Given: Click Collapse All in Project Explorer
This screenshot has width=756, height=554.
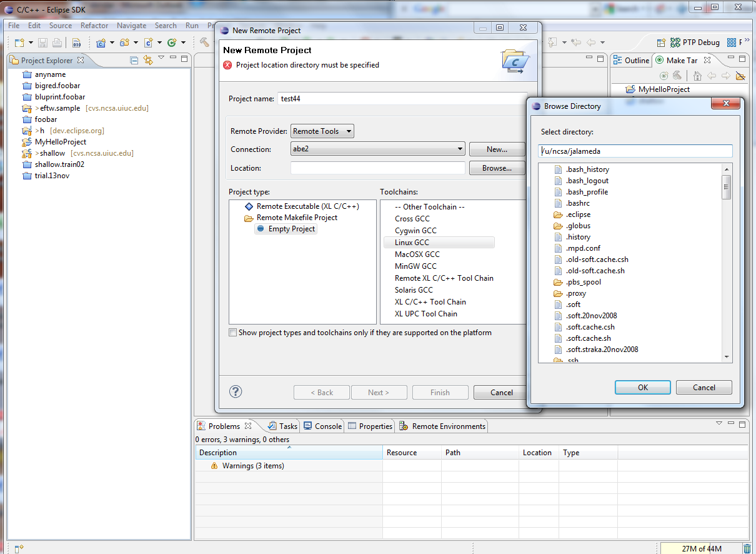Looking at the screenshot, I should click(134, 60).
